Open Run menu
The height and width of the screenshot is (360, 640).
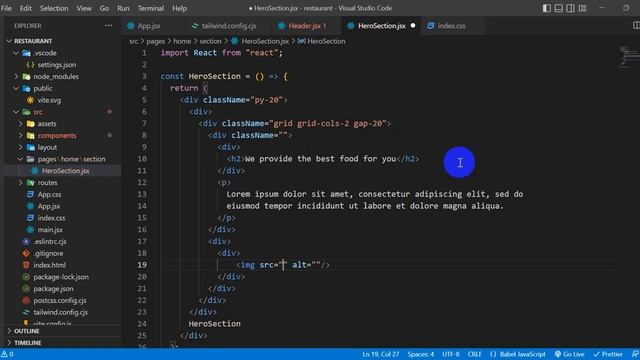(x=123, y=8)
